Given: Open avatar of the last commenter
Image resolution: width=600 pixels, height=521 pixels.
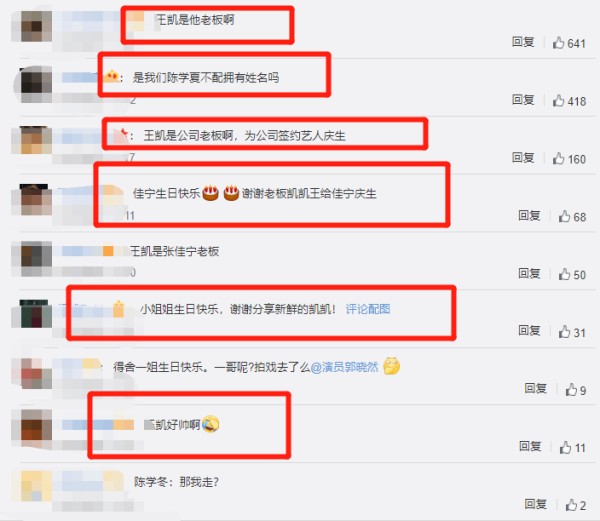Looking at the screenshot, I should 31,486.
